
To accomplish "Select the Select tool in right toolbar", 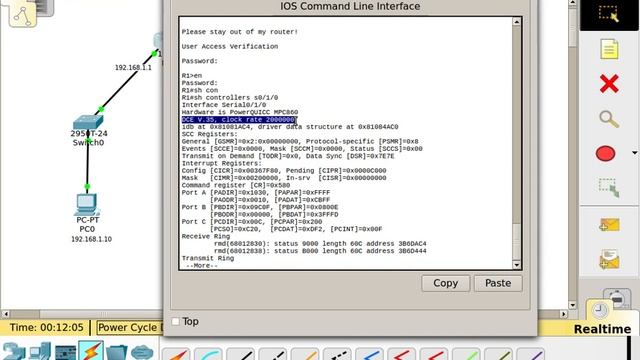I will click(x=609, y=13).
